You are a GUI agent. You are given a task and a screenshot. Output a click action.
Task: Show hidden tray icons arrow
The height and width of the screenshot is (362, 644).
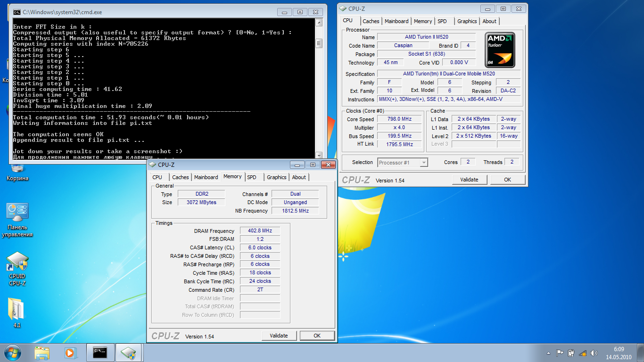click(x=549, y=353)
